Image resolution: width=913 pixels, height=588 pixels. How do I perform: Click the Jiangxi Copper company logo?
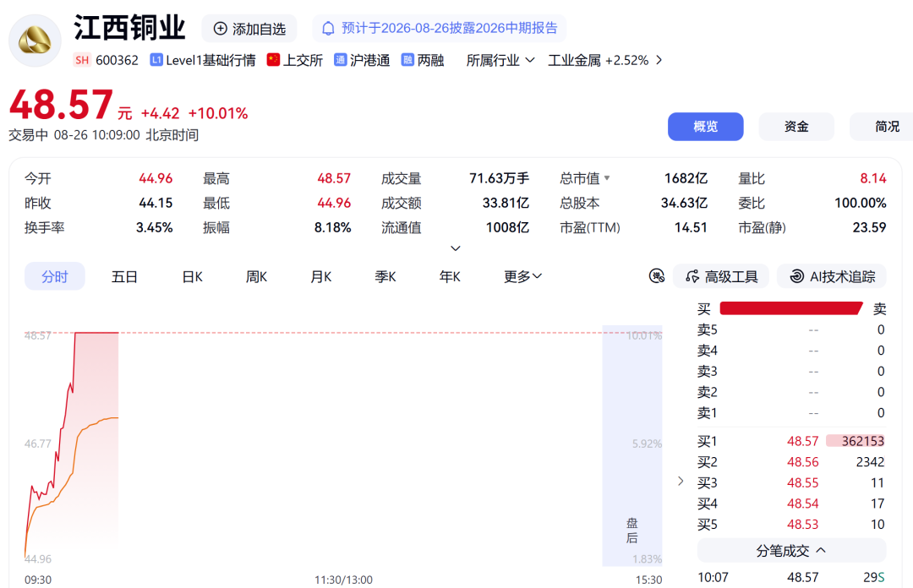[35, 41]
